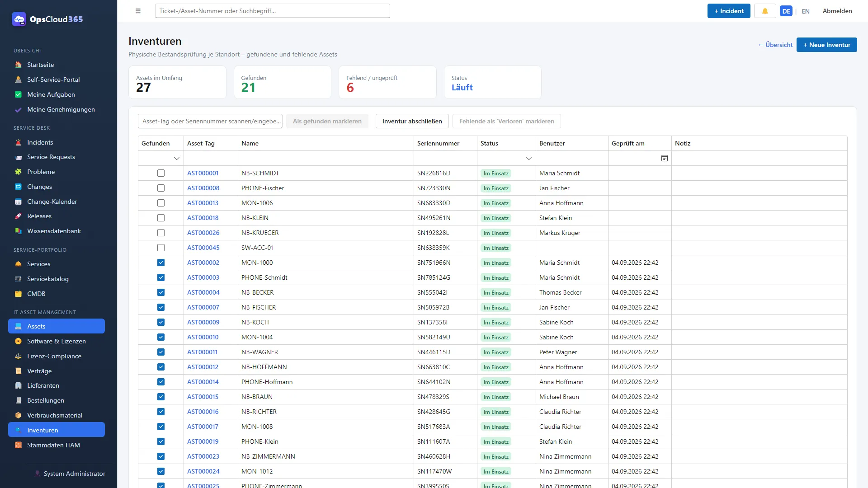868x488 pixels.
Task: Open the Change-Kalender menu item
Action: (57, 202)
